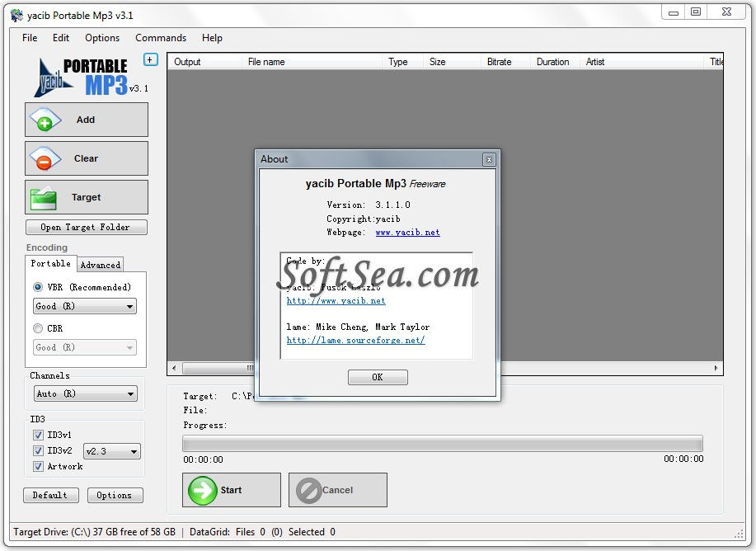Image resolution: width=756 pixels, height=551 pixels.
Task: Open the Channels Auto (R) dropdown
Action: 86,393
